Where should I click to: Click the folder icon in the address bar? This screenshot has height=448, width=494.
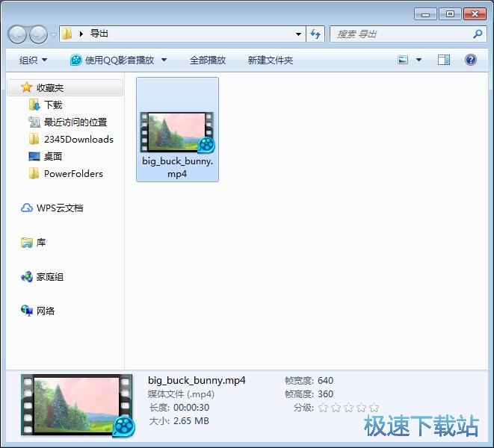coord(67,34)
